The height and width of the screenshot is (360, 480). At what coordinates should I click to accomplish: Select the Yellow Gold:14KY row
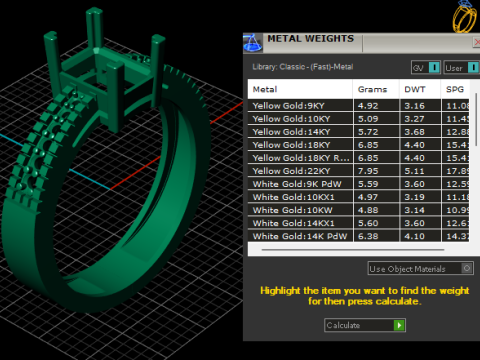tap(358, 132)
